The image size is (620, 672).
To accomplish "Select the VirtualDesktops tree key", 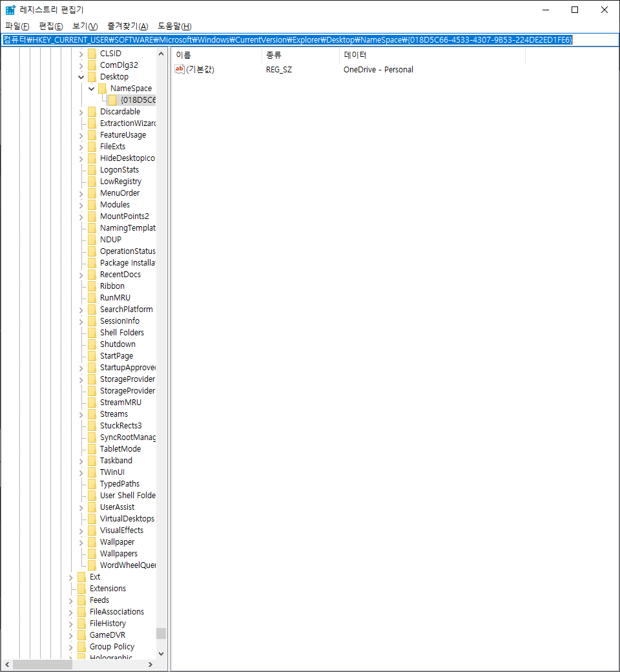I will (x=127, y=519).
